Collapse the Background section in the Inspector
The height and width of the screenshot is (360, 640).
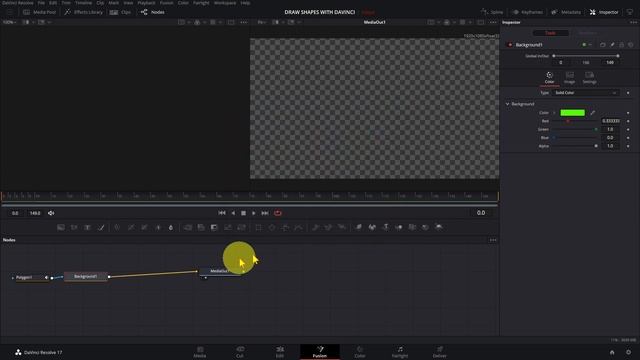pyautogui.click(x=507, y=104)
